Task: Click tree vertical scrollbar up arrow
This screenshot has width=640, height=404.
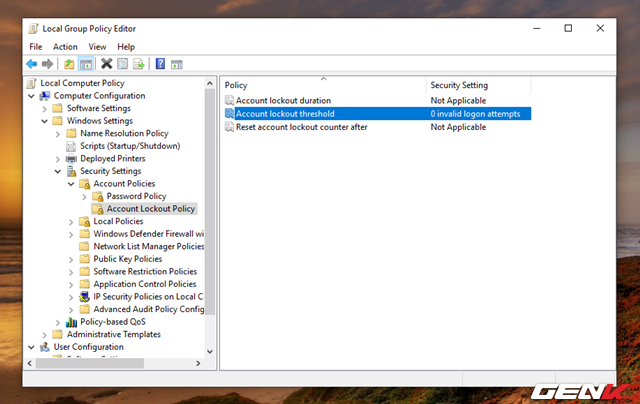Action: tap(210, 83)
